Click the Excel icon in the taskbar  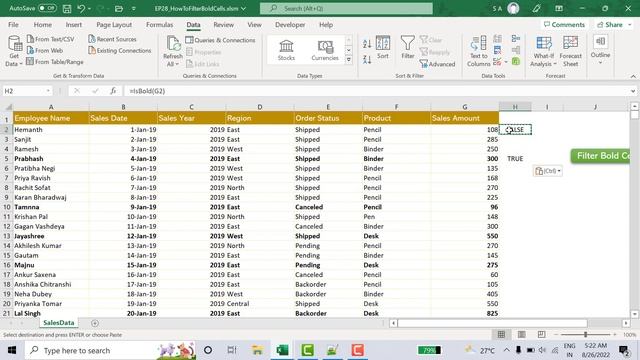282,350
